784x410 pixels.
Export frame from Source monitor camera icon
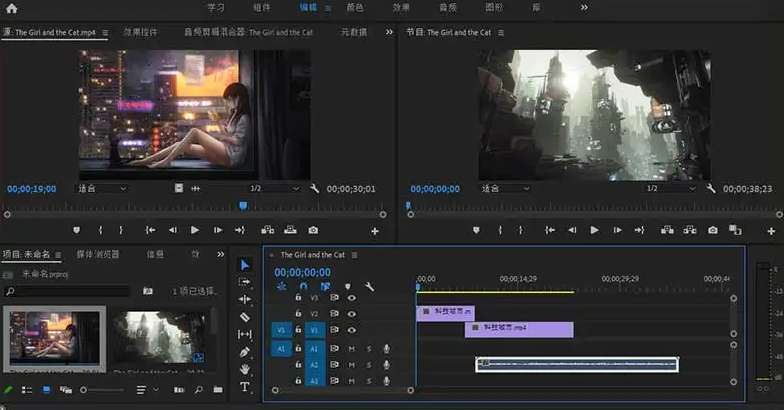tap(313, 230)
